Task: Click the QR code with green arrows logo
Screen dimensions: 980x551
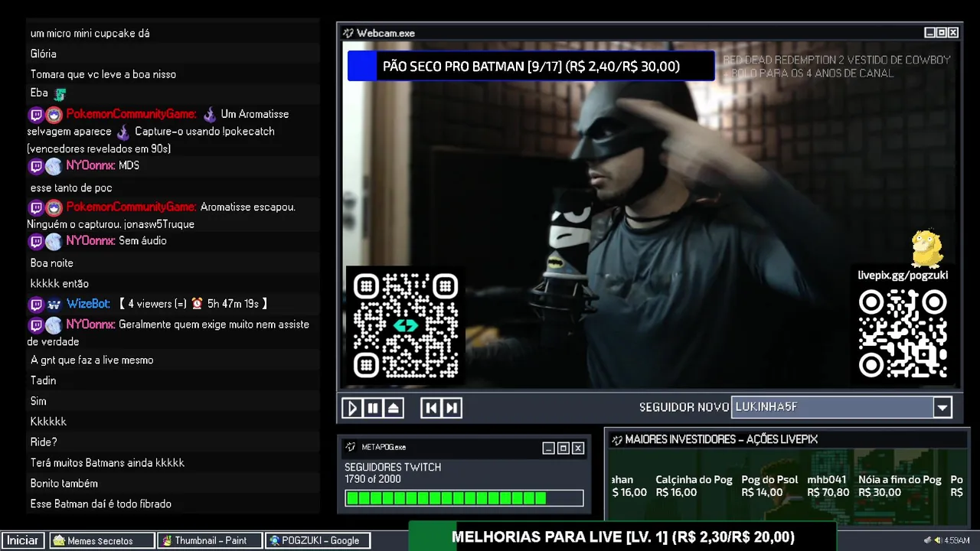Action: pyautogui.click(x=405, y=326)
